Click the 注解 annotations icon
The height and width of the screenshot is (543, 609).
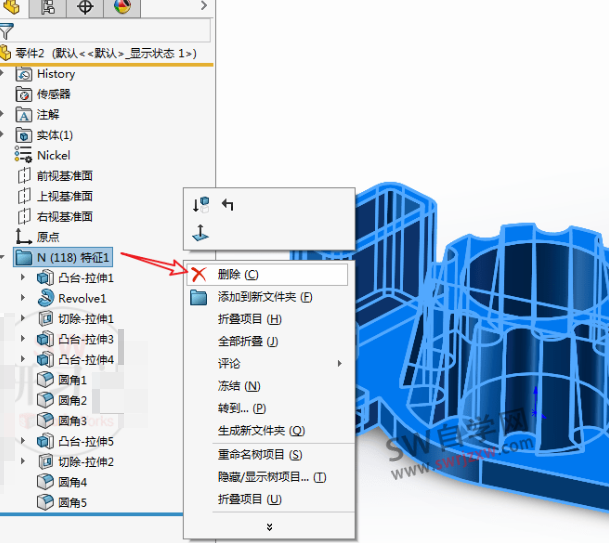(x=24, y=115)
